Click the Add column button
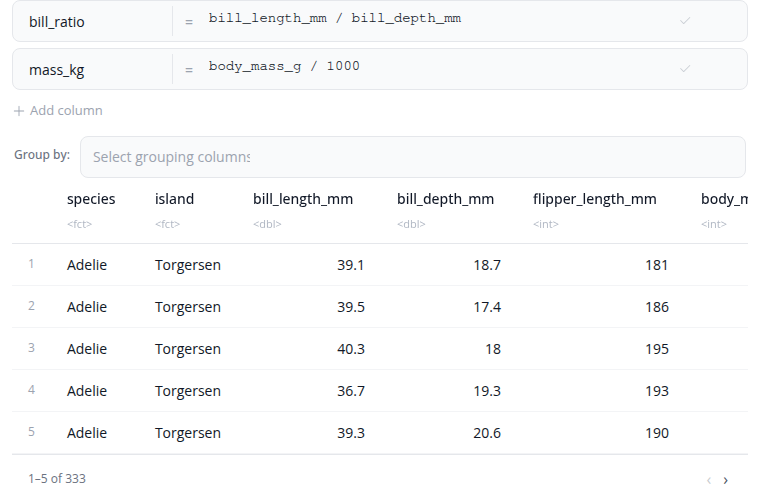 point(58,111)
